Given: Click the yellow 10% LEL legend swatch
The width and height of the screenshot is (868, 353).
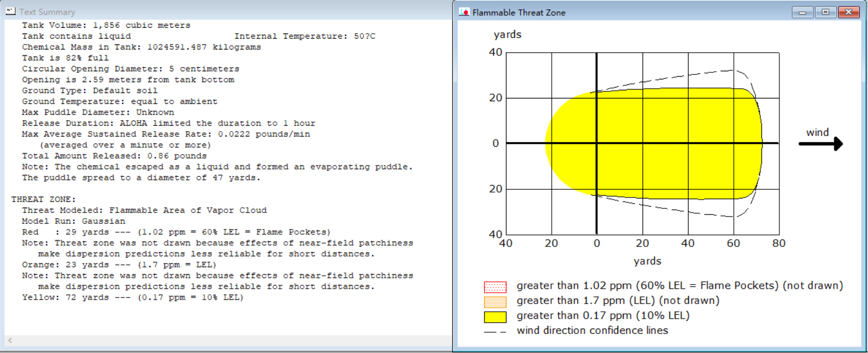Looking at the screenshot, I should coord(495,317).
